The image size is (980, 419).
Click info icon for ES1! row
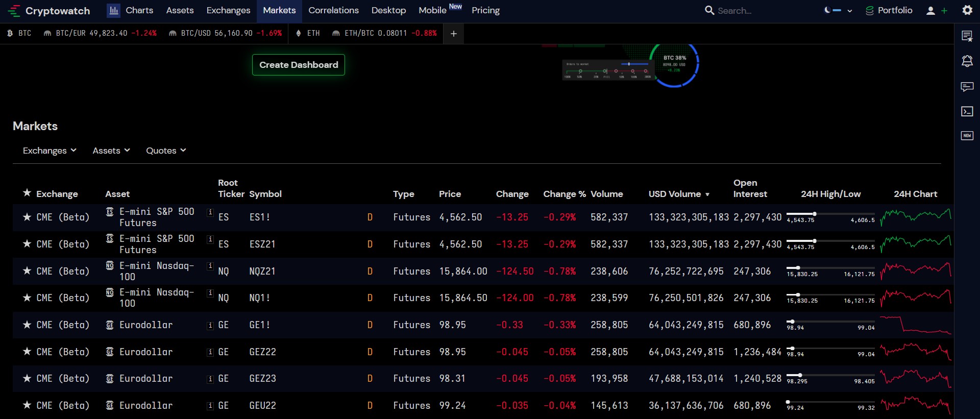coord(210,212)
